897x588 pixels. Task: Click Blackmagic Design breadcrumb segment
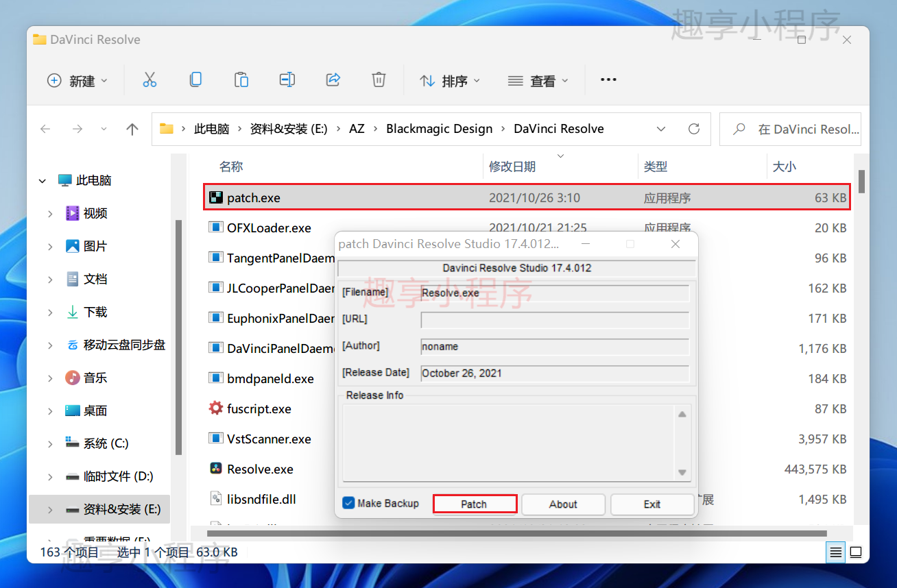pyautogui.click(x=440, y=129)
